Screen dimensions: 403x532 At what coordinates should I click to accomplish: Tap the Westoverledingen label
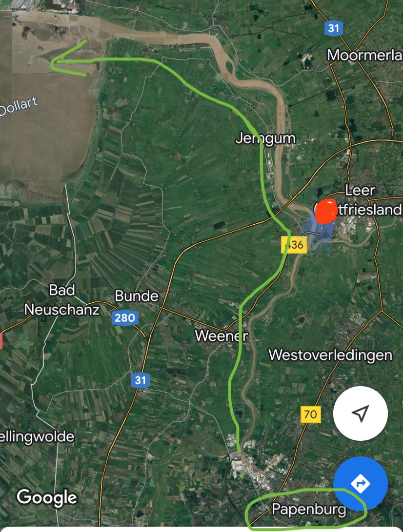(x=330, y=355)
